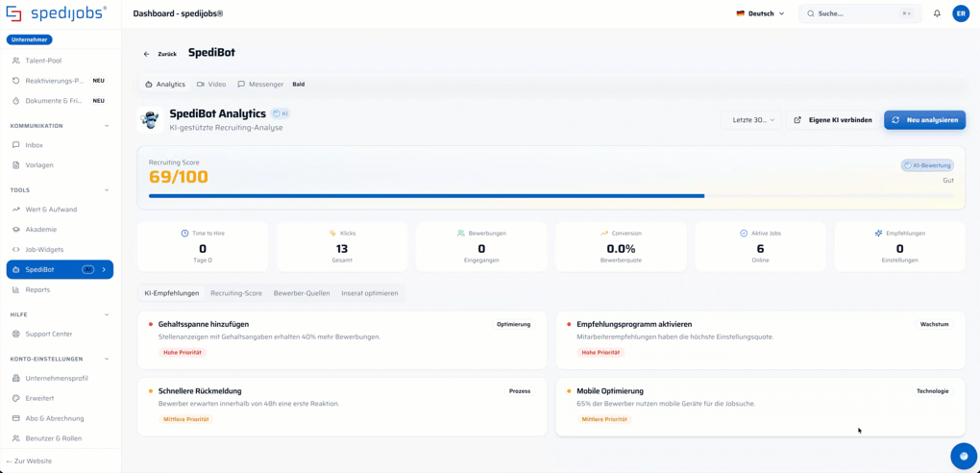This screenshot has width=980, height=473.
Task: Click the notification bell icon
Action: pos(937,13)
